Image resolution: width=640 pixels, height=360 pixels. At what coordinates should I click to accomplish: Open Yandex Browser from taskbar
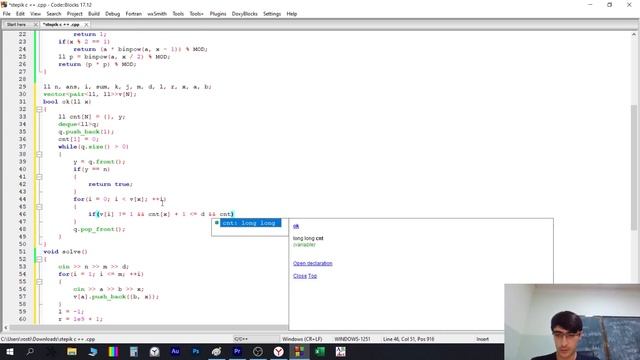click(279, 351)
